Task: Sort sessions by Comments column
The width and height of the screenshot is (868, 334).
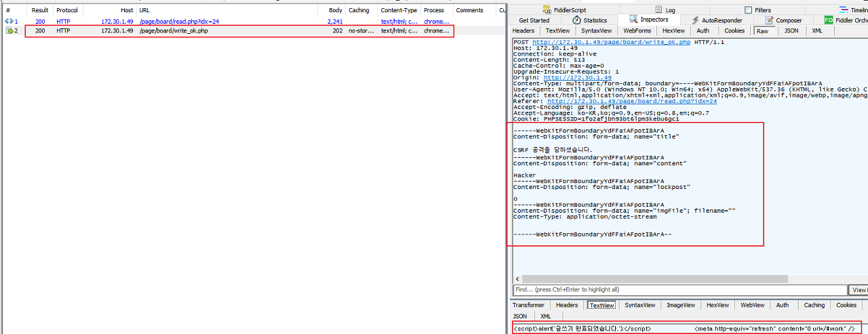Action: pyautogui.click(x=475, y=10)
